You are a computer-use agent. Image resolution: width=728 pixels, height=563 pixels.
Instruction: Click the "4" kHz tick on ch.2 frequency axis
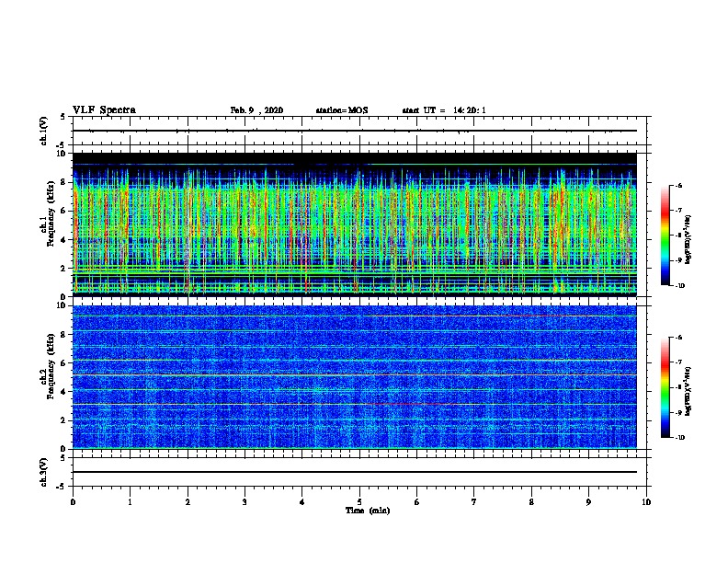(x=63, y=392)
